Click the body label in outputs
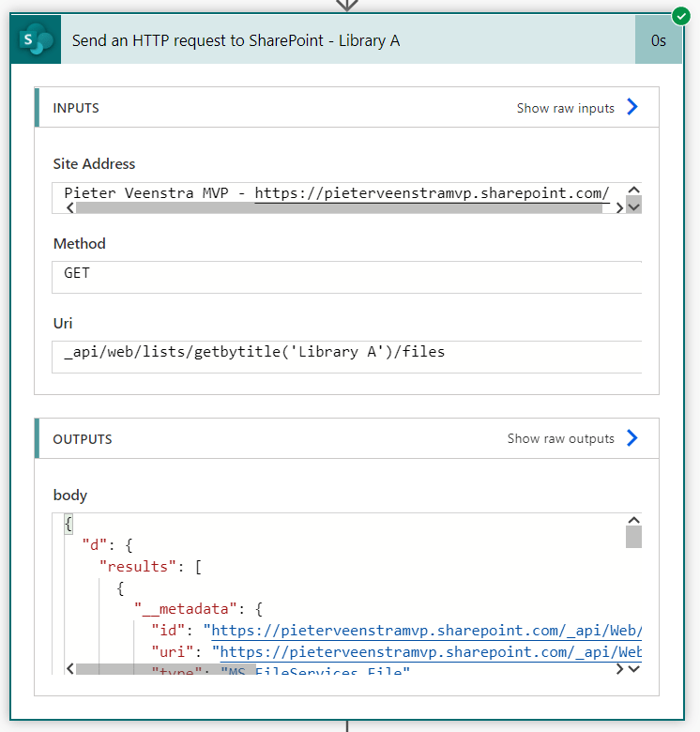The image size is (700, 732). point(70,496)
